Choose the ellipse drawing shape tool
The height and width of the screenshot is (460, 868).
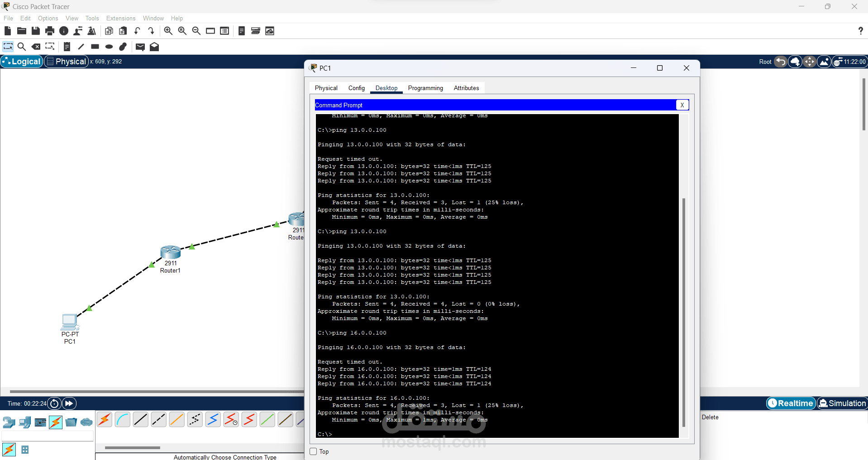tap(109, 47)
